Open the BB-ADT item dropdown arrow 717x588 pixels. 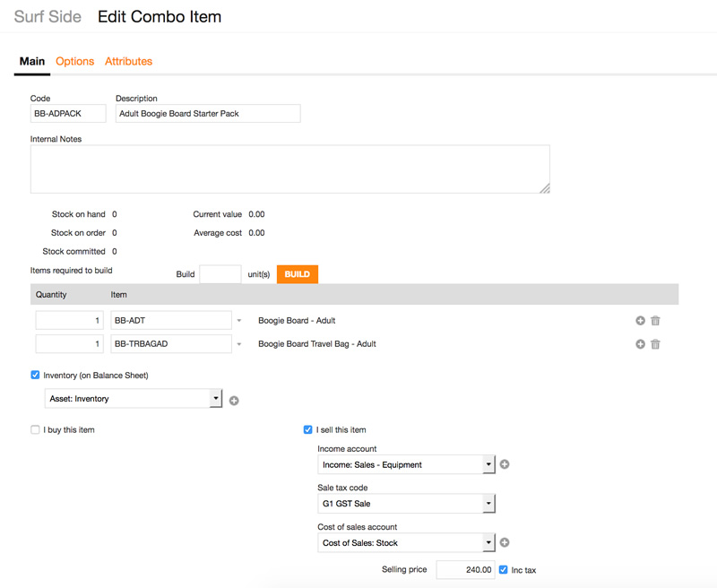click(239, 321)
